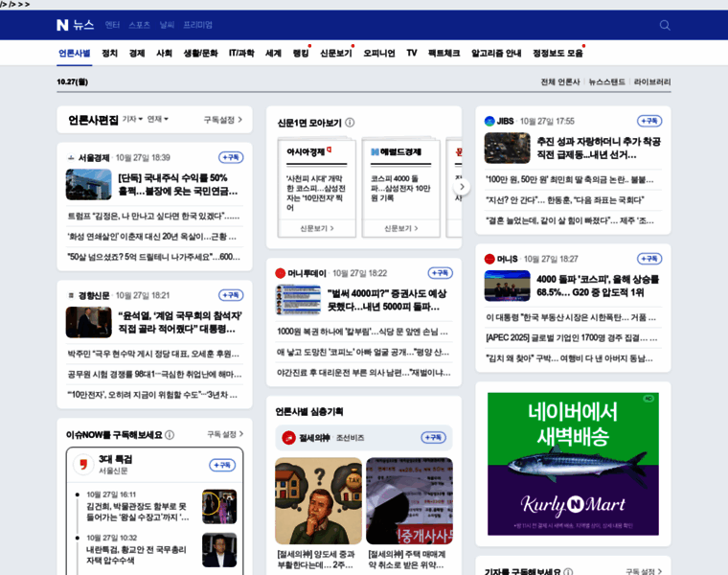This screenshot has width=728, height=575.
Task: Open the 라이브러리 link
Action: tap(652, 82)
